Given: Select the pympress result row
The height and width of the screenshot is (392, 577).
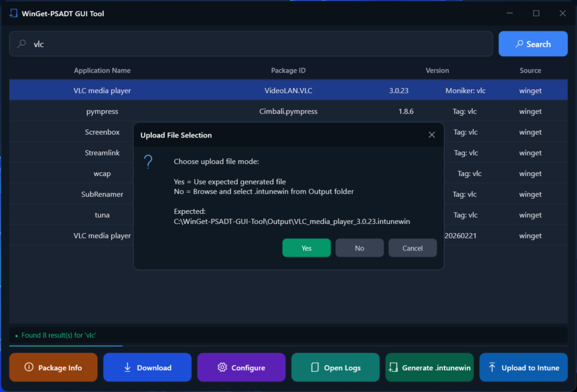Looking at the screenshot, I should (x=102, y=111).
